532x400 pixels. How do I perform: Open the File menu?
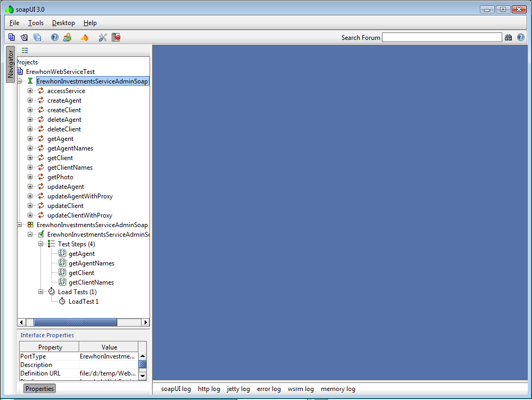(14, 23)
